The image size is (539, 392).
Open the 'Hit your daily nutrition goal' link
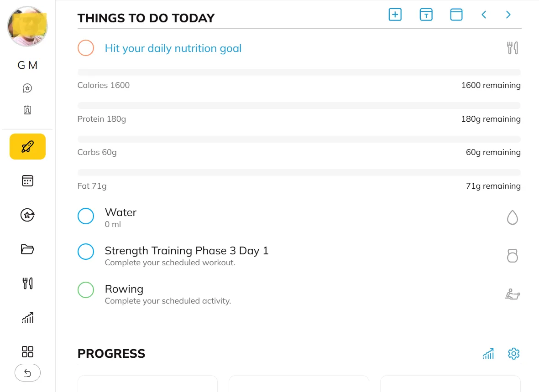coord(173,48)
